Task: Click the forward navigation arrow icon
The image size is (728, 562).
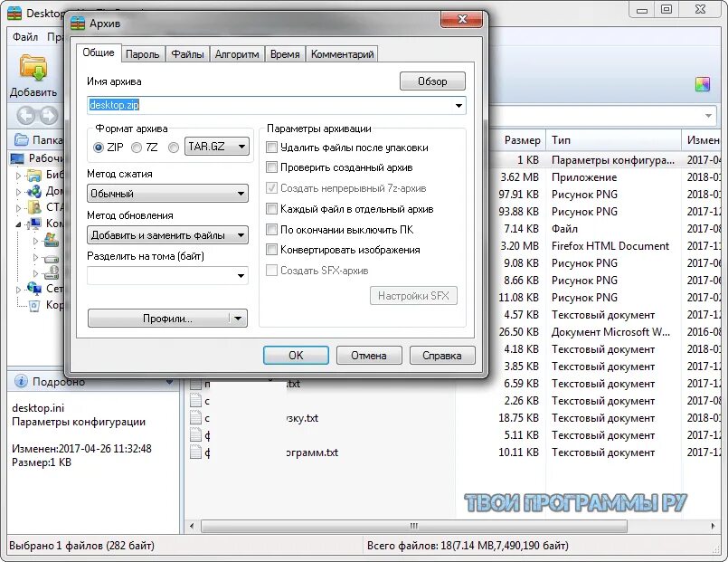Action: (x=49, y=115)
